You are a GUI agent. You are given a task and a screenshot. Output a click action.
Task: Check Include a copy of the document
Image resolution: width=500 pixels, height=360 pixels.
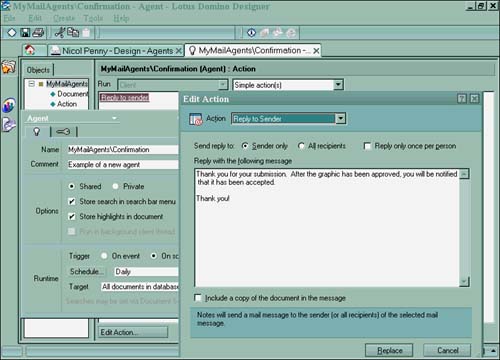[x=198, y=298]
